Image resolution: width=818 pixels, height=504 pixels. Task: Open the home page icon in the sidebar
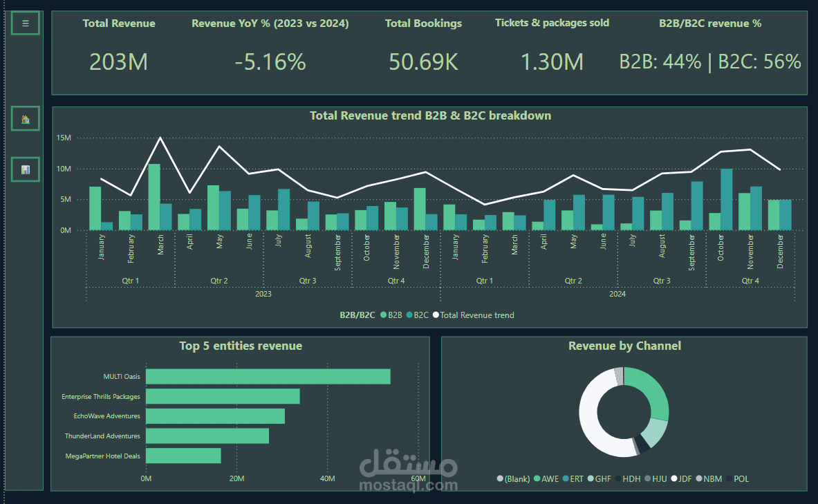(x=25, y=120)
